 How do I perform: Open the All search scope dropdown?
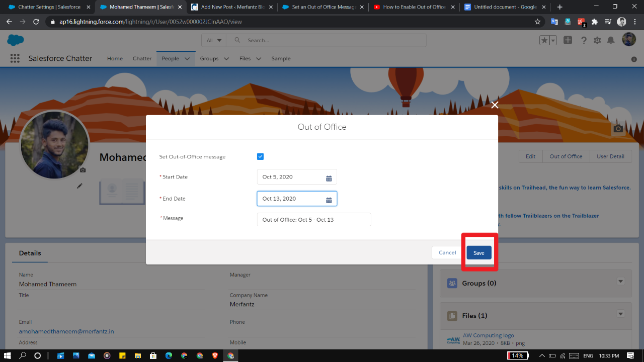pyautogui.click(x=214, y=40)
